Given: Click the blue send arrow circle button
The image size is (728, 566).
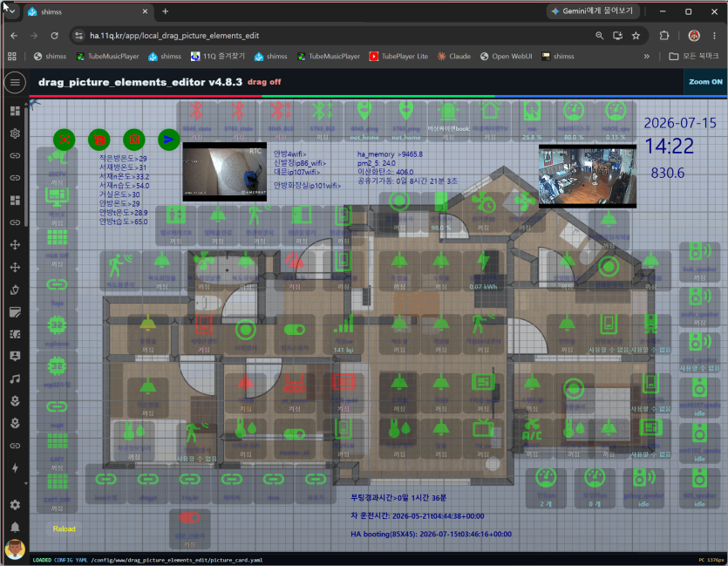Looking at the screenshot, I should 169,140.
